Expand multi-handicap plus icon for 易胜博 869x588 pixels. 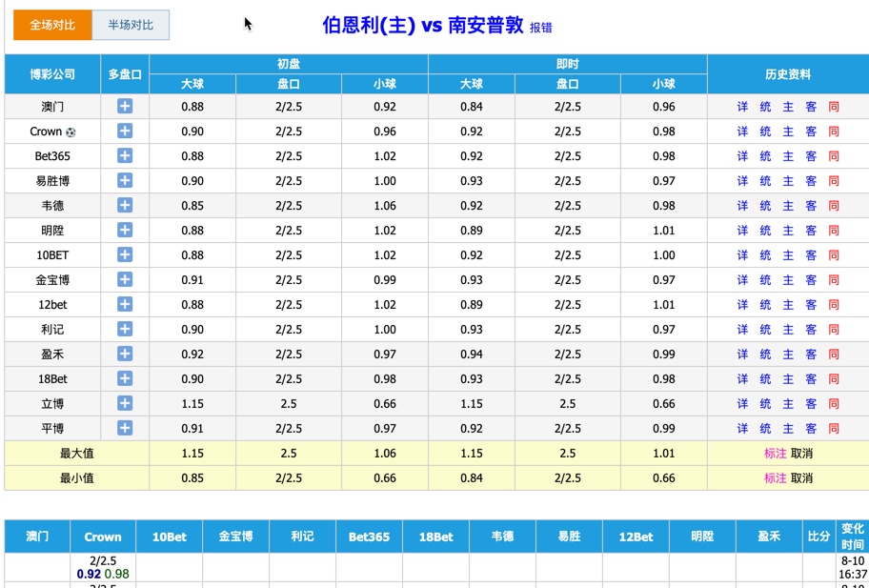[125, 181]
